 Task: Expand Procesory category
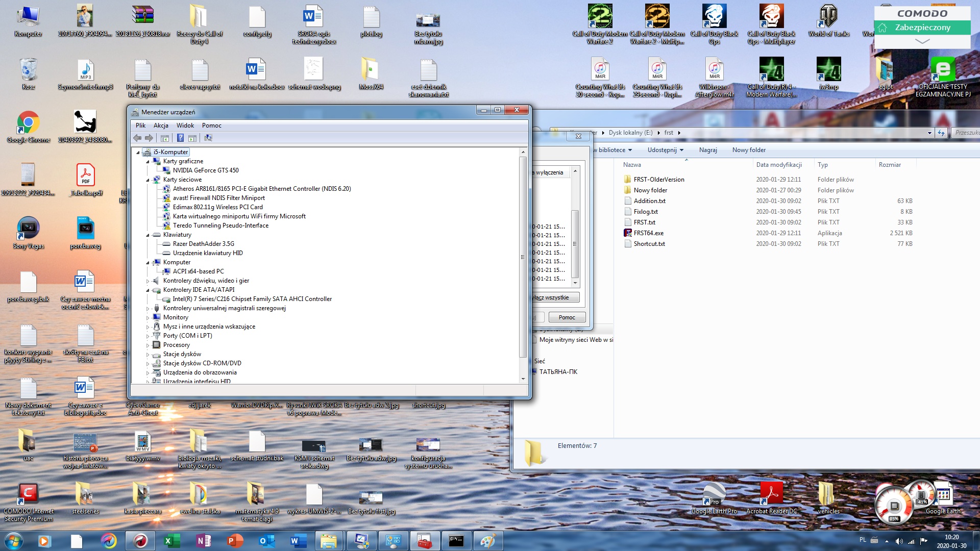(148, 345)
